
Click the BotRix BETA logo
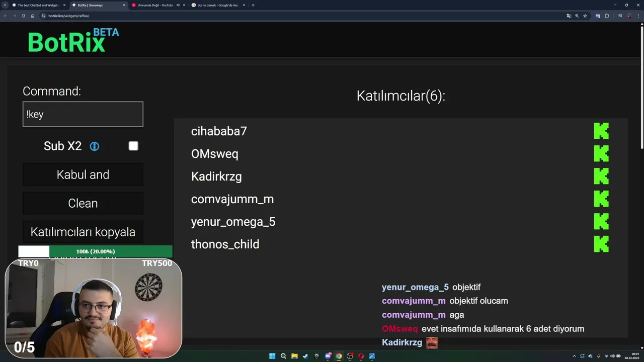click(73, 40)
